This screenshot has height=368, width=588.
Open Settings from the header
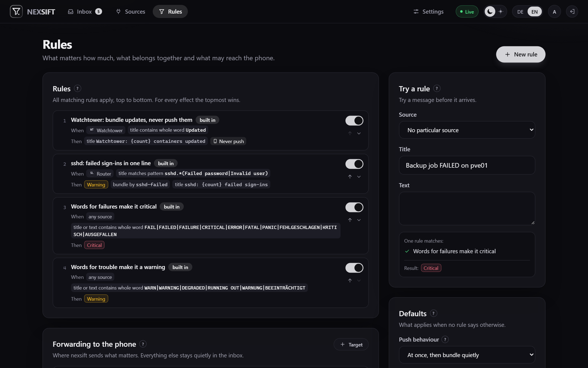tap(428, 11)
